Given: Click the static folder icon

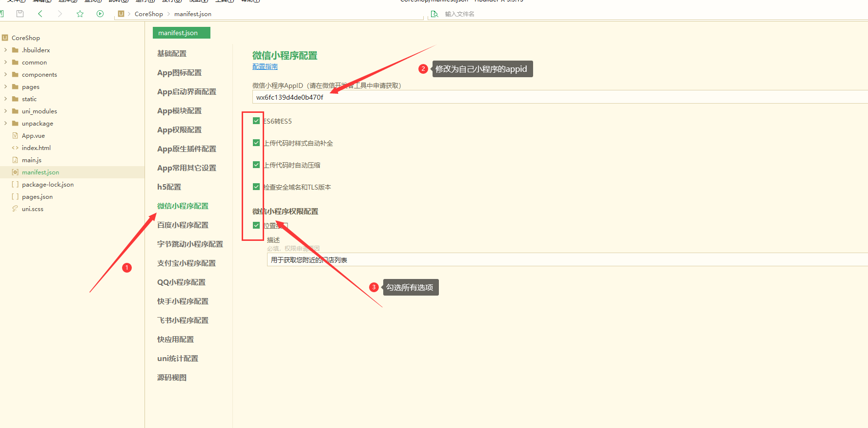Looking at the screenshot, I should (15, 99).
